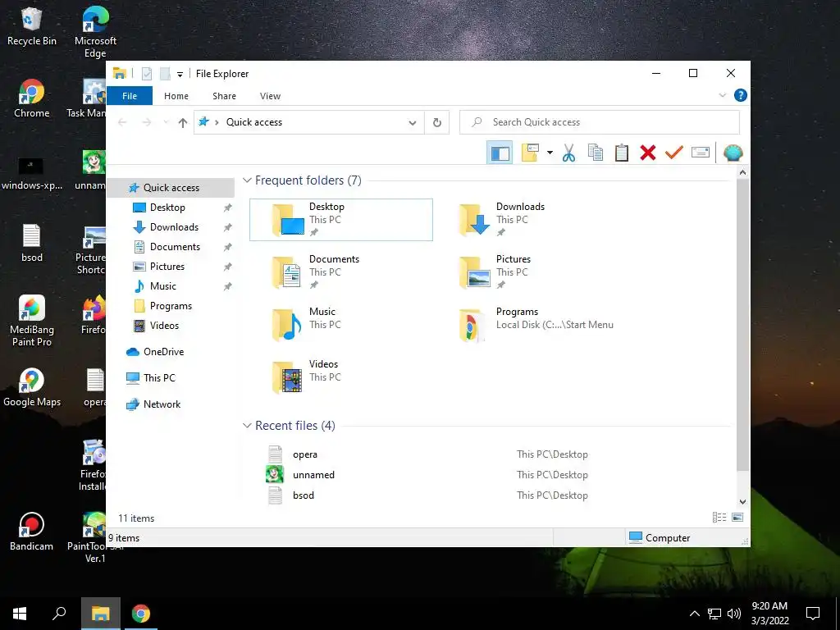Select the Recycle Bin desktop icon

click(32, 27)
